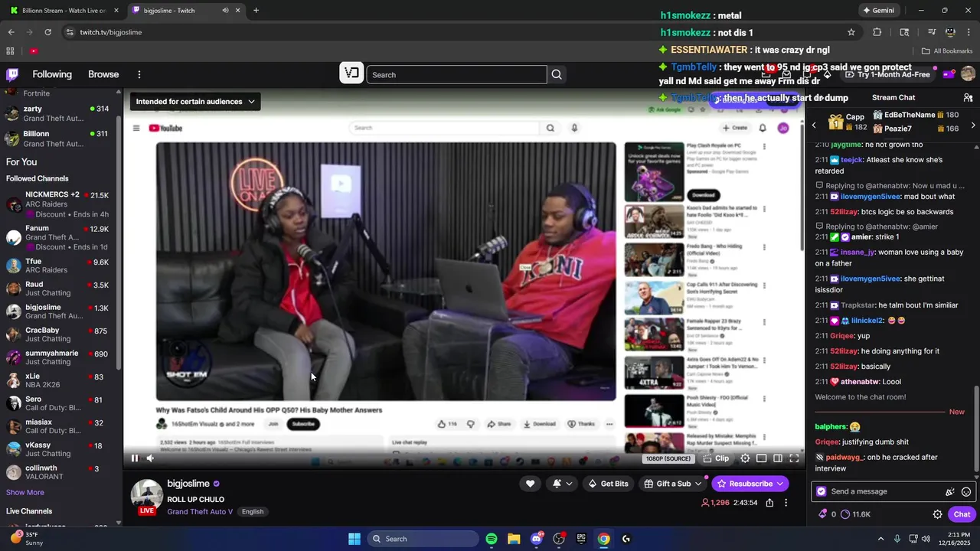Open the channel points 11.6K balance
The image size is (980, 551).
point(855,514)
